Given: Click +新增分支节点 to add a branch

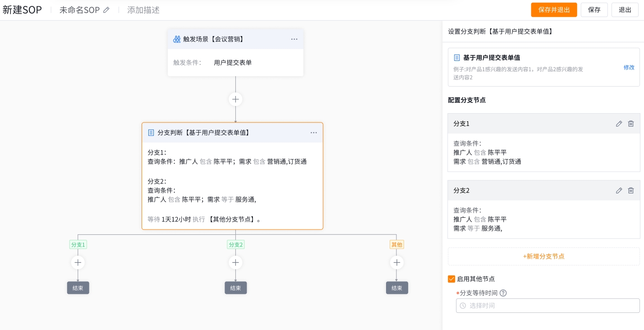Looking at the screenshot, I should point(543,256).
